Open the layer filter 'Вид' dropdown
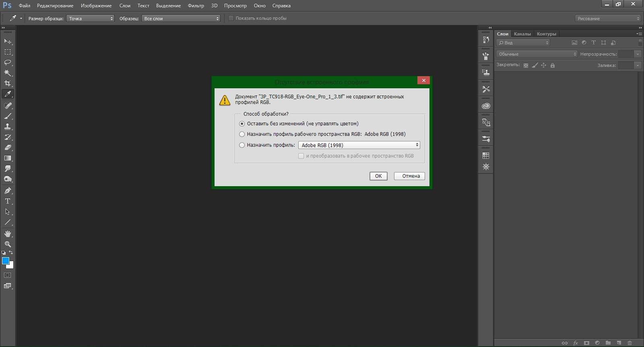Screen dimensions: 644x347 pos(523,43)
